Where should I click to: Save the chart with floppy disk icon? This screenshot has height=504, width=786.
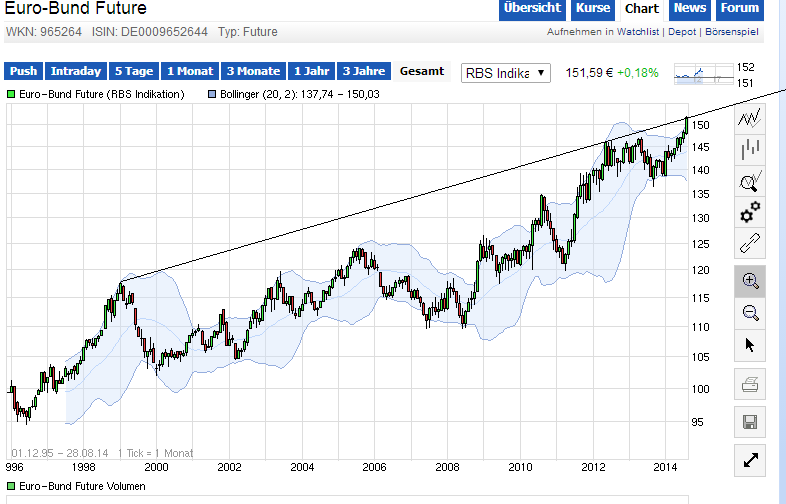(x=750, y=423)
